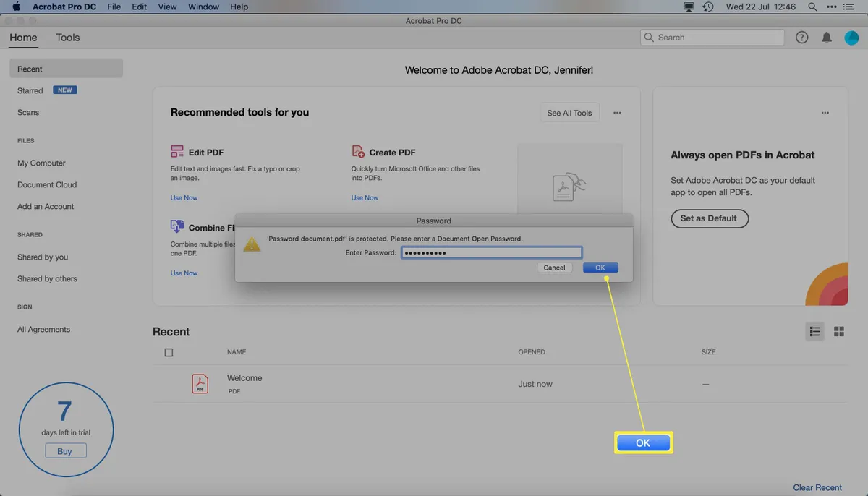This screenshot has height=496, width=868.
Task: Sort by NAME column header
Action: (x=237, y=352)
